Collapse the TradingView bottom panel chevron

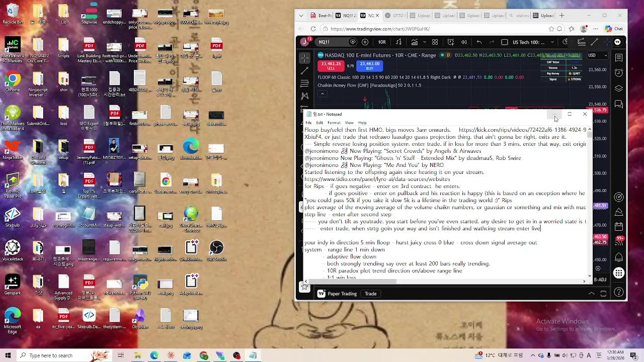591,294
